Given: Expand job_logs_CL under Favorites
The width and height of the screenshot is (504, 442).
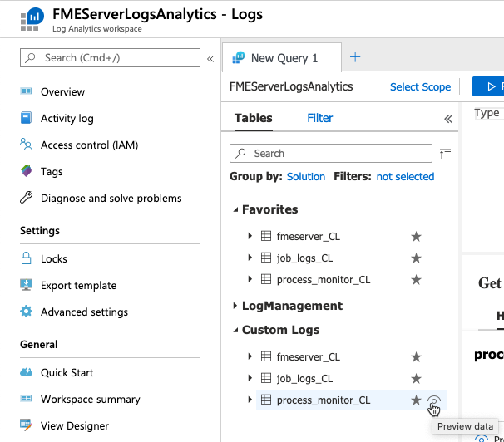Looking at the screenshot, I should (x=250, y=258).
